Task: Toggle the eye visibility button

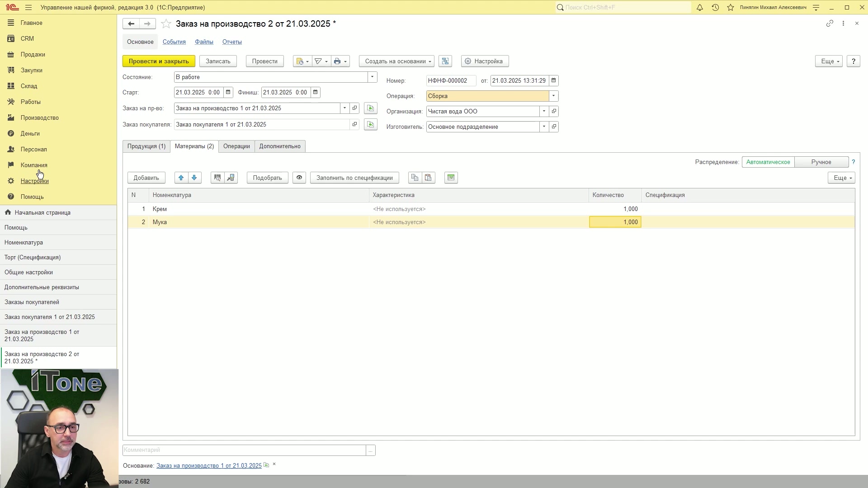Action: click(299, 178)
